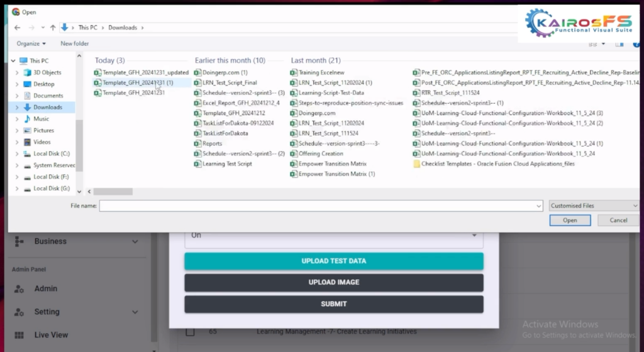Click the up-directory arrow icon
This screenshot has width=644, height=352.
coord(52,28)
